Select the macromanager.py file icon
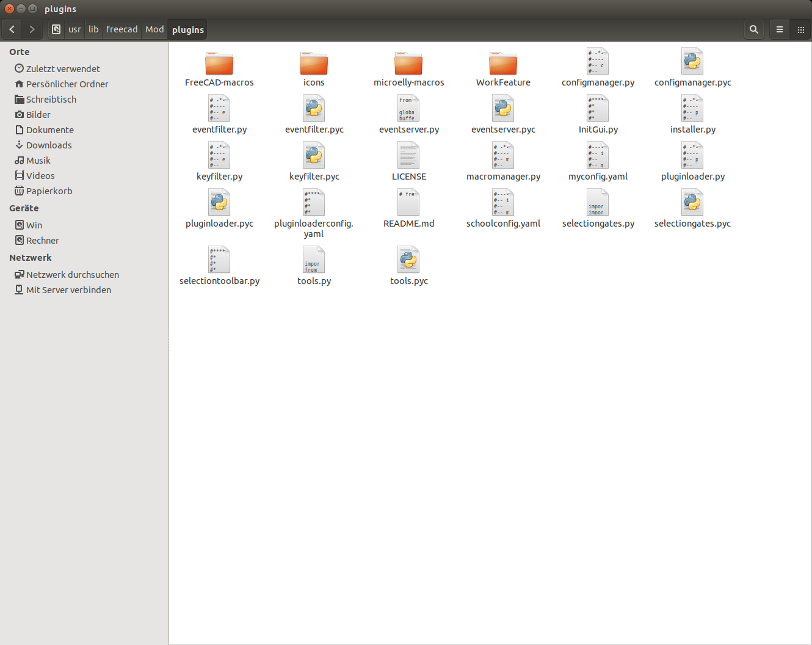Image resolution: width=812 pixels, height=645 pixels. (x=503, y=155)
